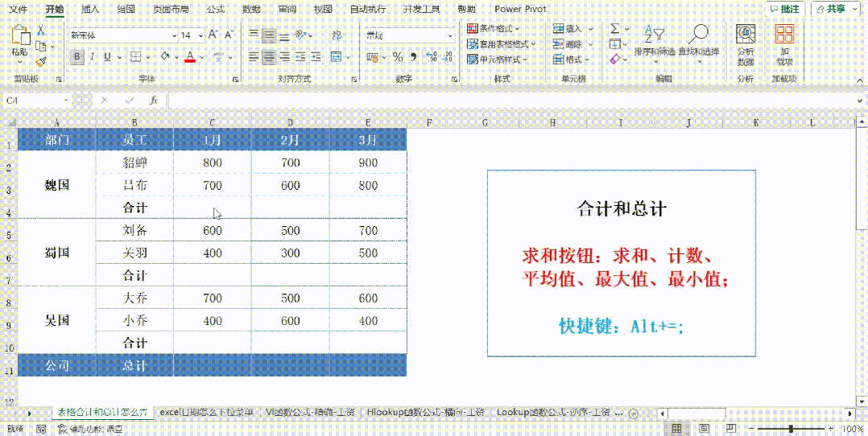Switch to sheet excel日期怎么下拉菜单
Viewport: 868px width, 436px height.
[206, 413]
